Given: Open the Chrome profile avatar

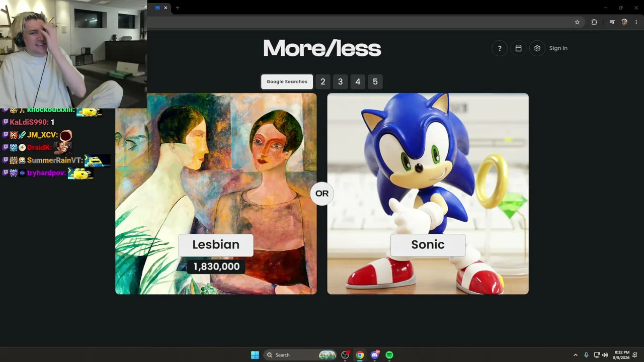Looking at the screenshot, I should click(624, 22).
